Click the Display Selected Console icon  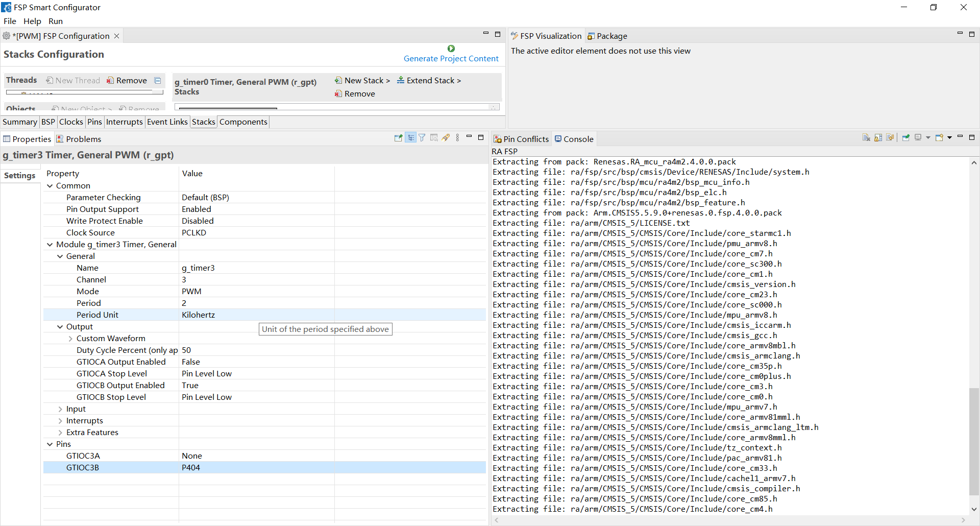918,138
